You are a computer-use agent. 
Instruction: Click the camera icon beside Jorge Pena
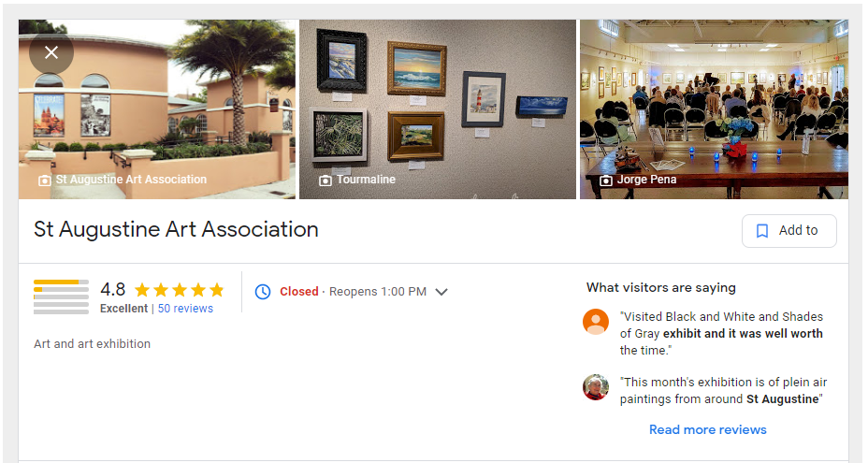(606, 181)
